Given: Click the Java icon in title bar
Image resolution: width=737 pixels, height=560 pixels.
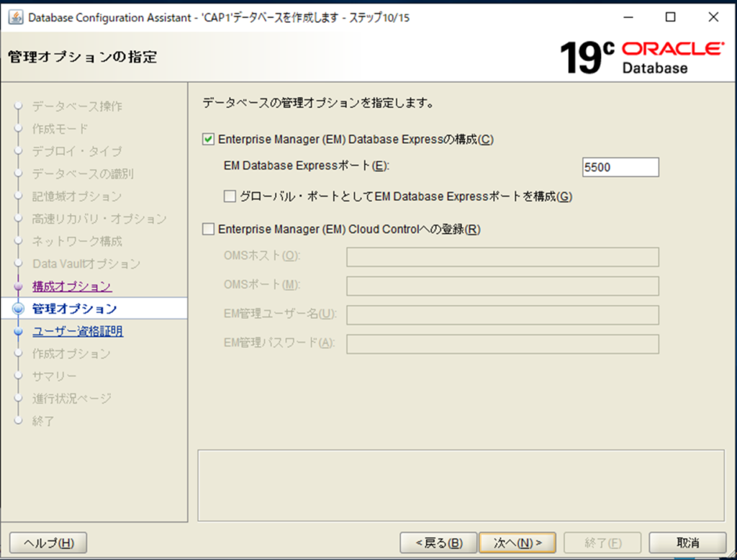Looking at the screenshot, I should (15, 17).
